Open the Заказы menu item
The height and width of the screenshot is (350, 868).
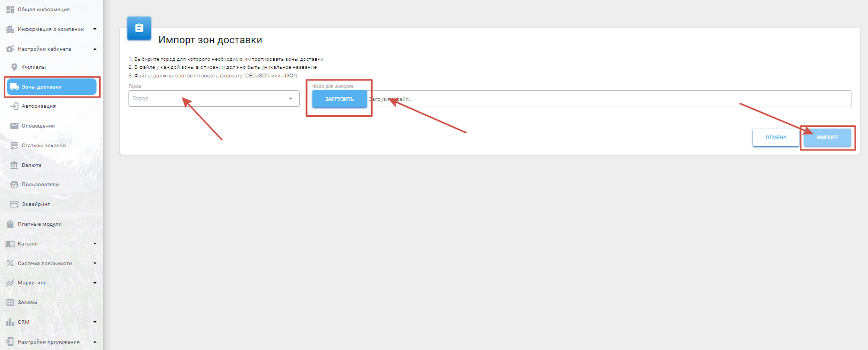click(x=27, y=303)
